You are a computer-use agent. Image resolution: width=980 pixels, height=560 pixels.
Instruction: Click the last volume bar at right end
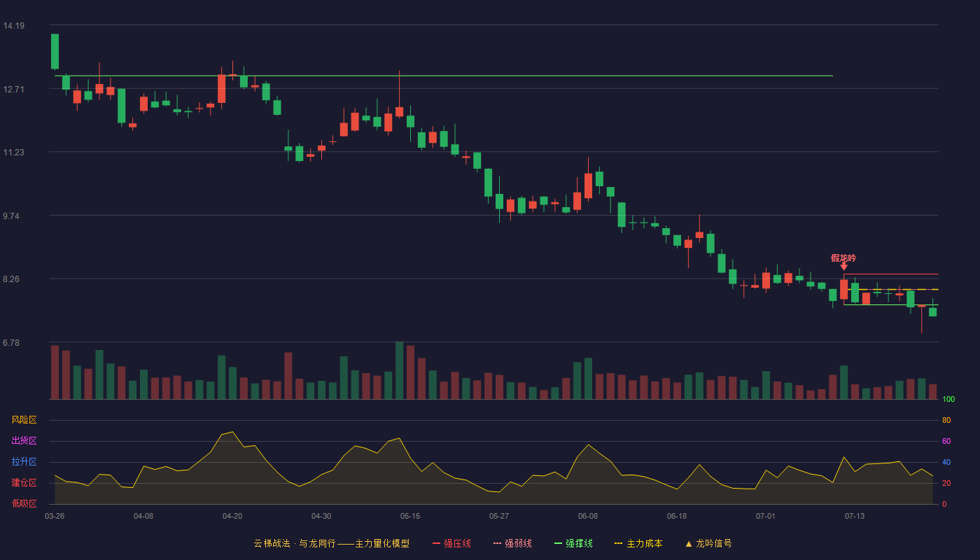pyautogui.click(x=932, y=391)
